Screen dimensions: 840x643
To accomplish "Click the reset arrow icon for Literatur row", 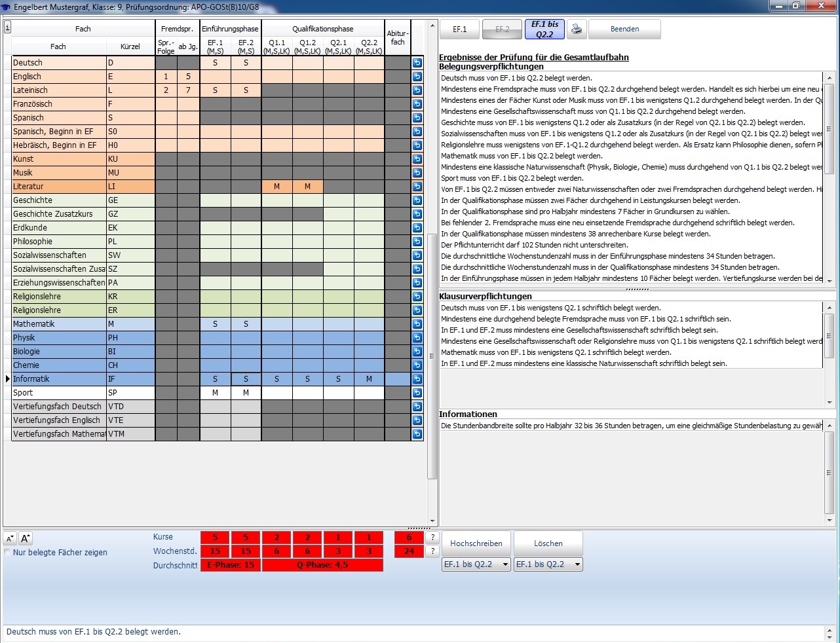I will pos(417,187).
